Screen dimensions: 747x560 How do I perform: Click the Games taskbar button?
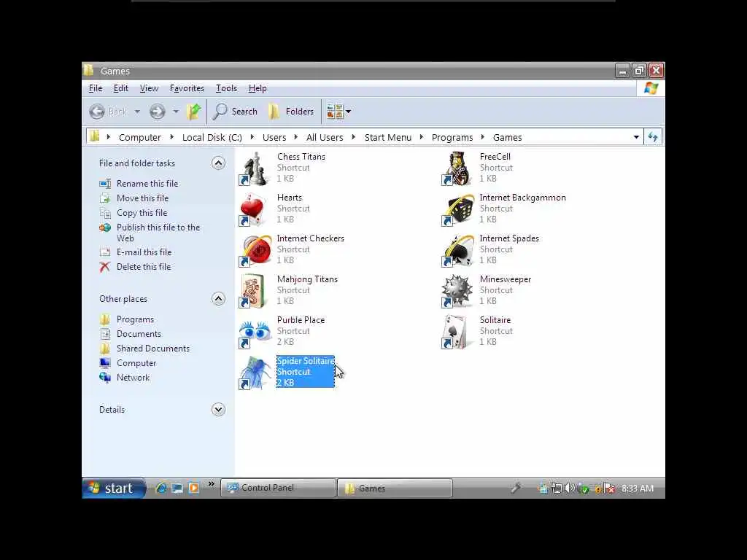pos(395,488)
